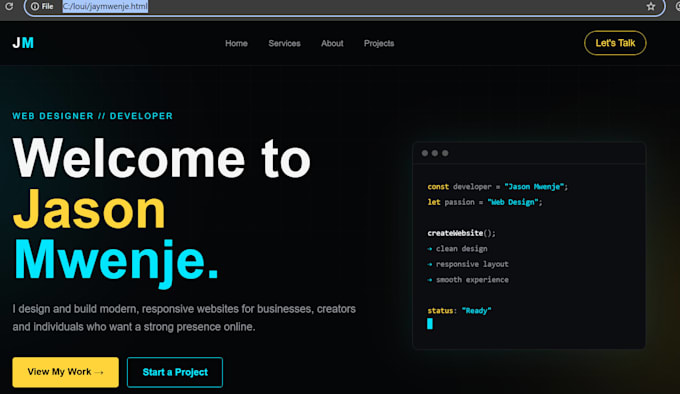The image size is (680, 394).
Task: Click the yellow Jason heading word
Action: pyautogui.click(x=89, y=210)
